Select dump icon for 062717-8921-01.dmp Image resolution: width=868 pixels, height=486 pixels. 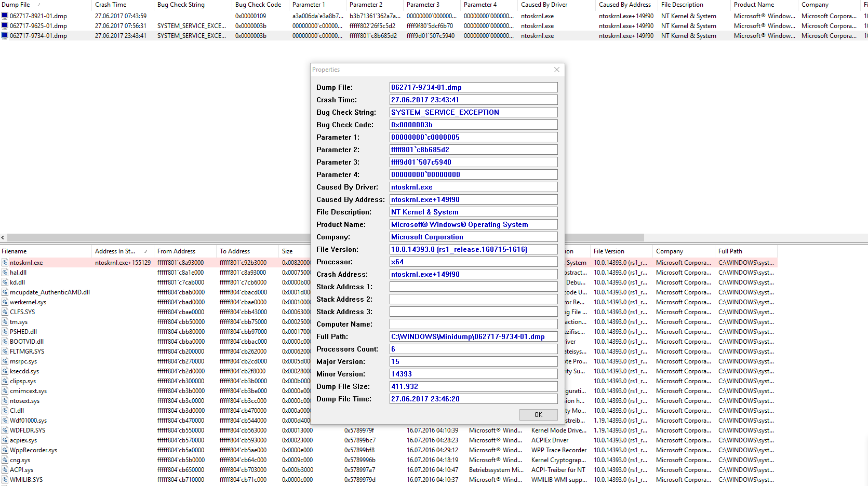[x=5, y=16]
